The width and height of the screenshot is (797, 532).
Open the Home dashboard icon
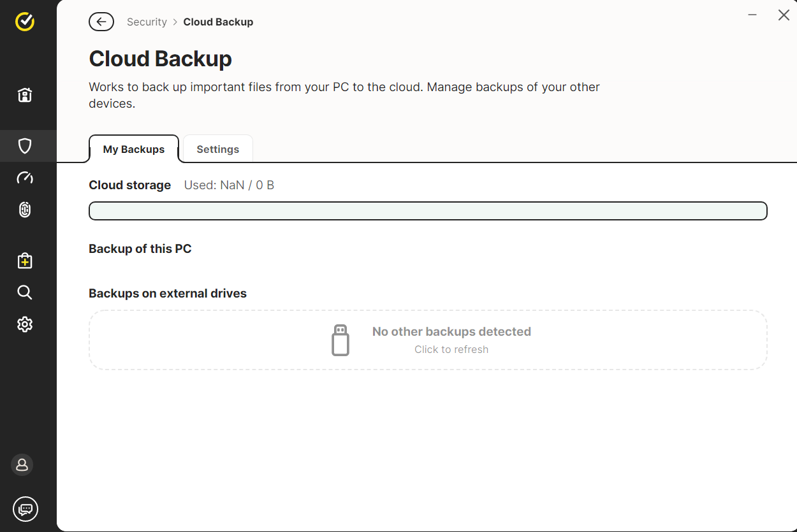click(25, 96)
